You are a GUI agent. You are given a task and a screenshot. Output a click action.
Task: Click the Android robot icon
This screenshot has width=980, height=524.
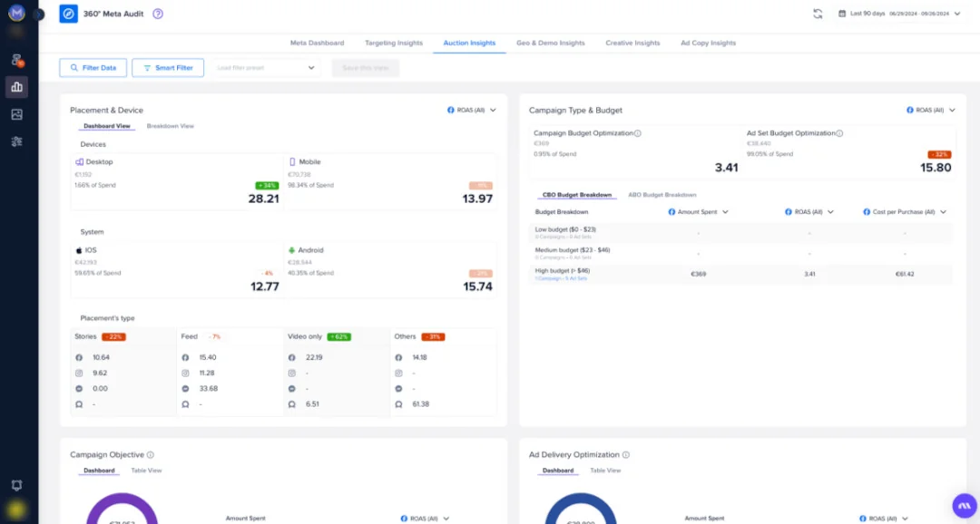291,250
